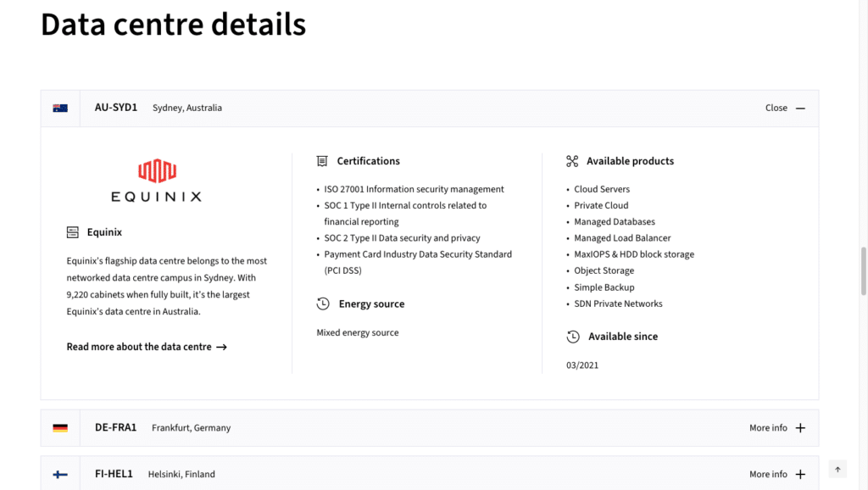Click the Object Storage product item
This screenshot has width=868, height=490.
(604, 270)
